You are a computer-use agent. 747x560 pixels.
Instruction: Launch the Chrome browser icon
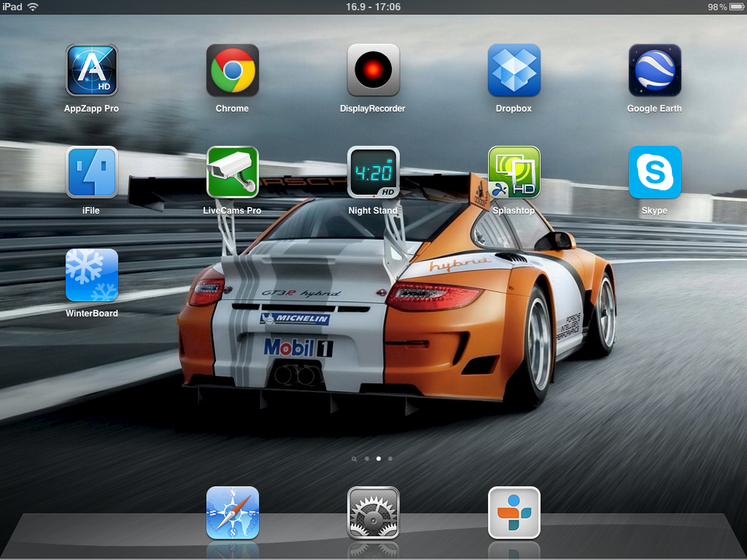tap(233, 70)
